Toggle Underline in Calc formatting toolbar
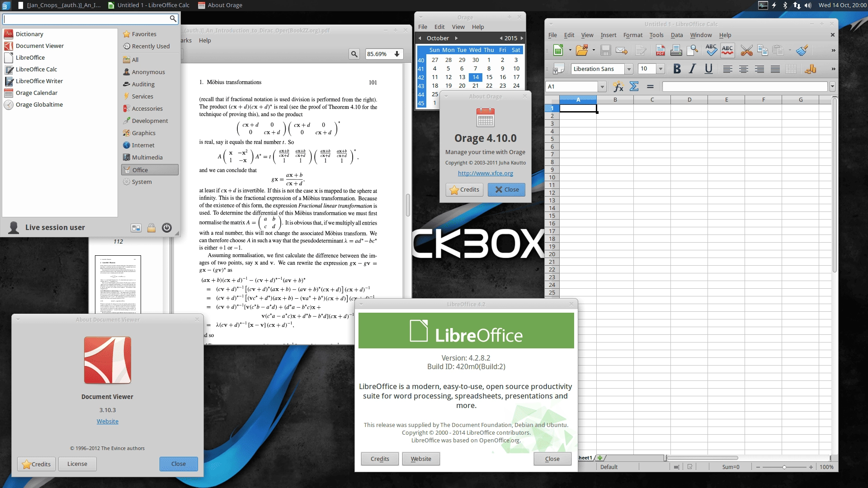 click(x=708, y=69)
